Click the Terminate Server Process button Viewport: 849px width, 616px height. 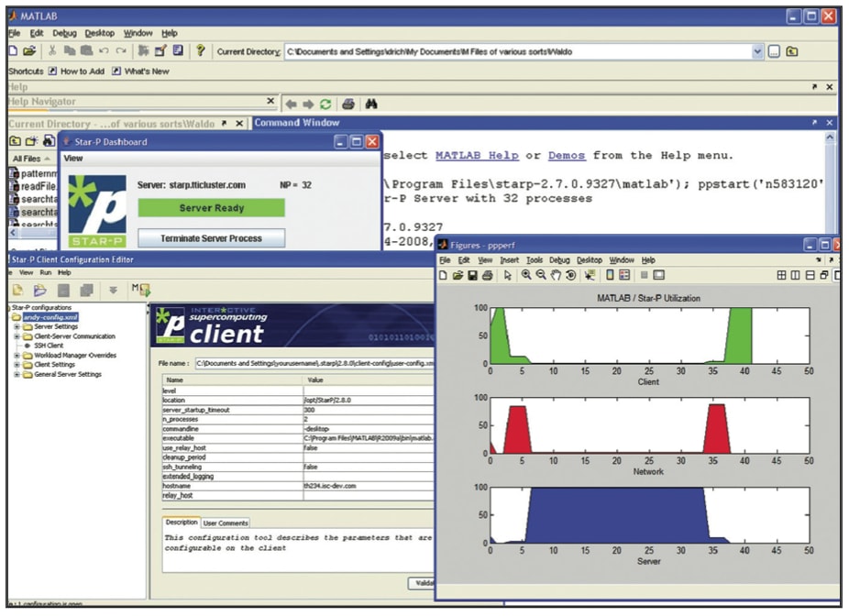pos(212,238)
